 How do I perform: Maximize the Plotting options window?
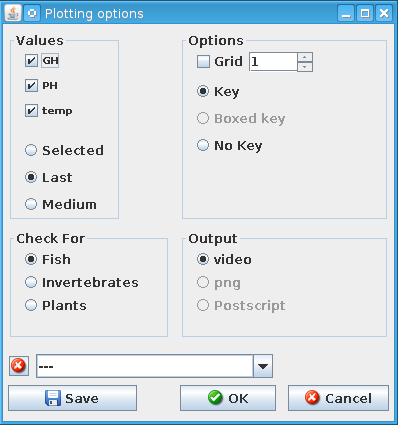point(365,13)
